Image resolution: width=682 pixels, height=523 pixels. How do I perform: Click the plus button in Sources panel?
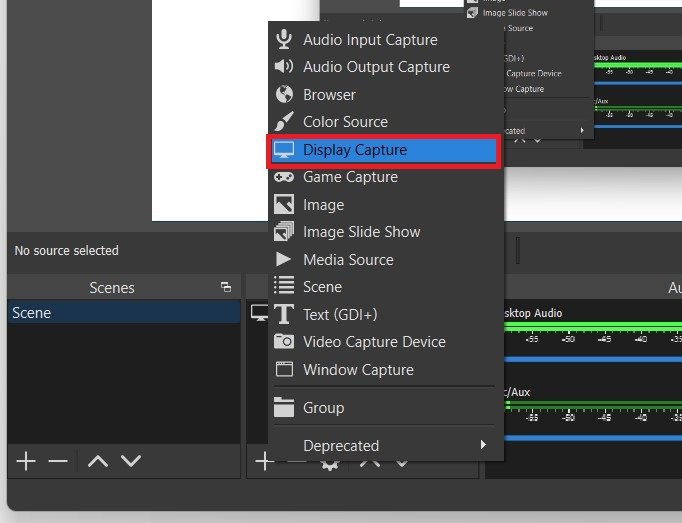point(264,461)
